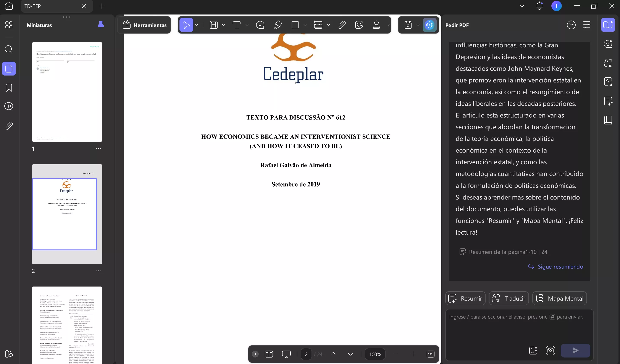This screenshot has height=364, width=620.
Task: Open options menu for thumbnail 2
Action: coord(98,271)
